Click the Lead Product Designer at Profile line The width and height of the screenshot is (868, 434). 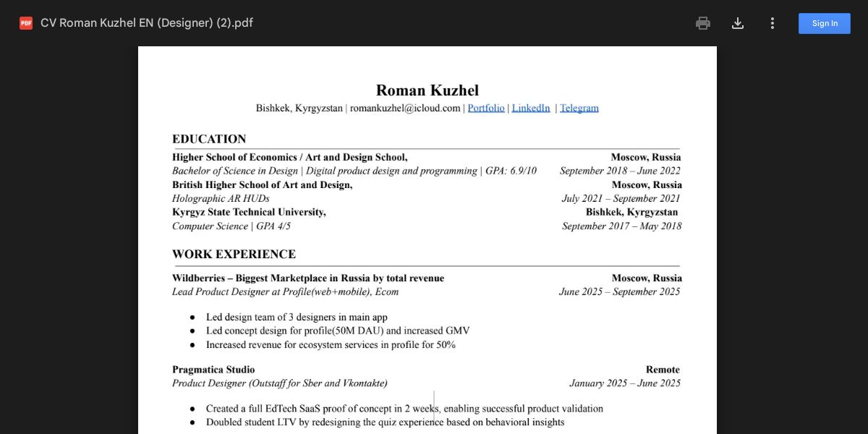[x=286, y=292]
